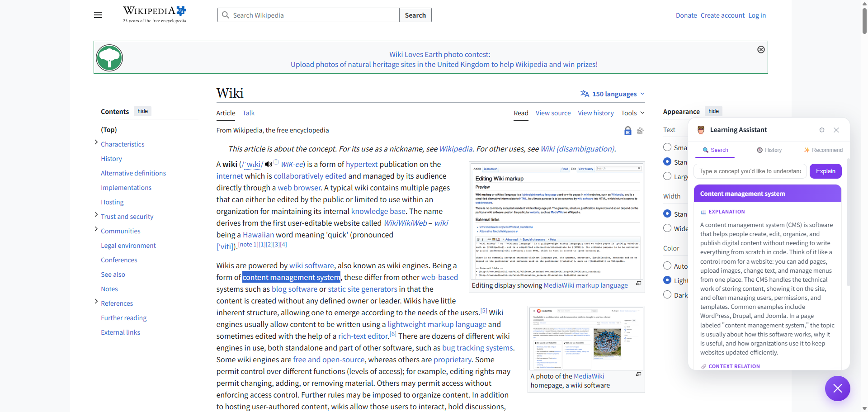Click the spoken article listen icon
The height and width of the screenshot is (412, 868).
coord(640,131)
